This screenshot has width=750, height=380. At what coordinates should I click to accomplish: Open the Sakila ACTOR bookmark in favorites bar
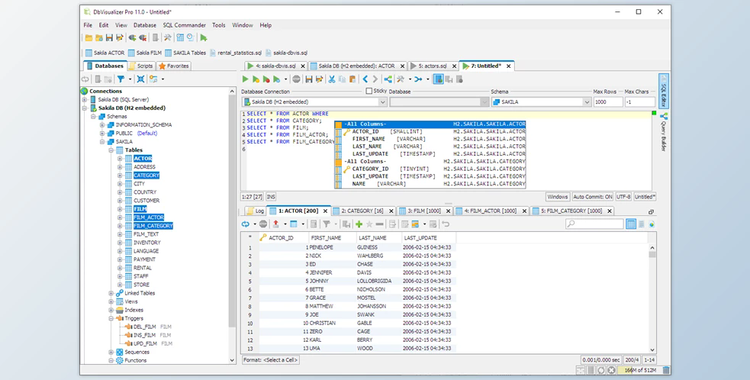point(105,53)
